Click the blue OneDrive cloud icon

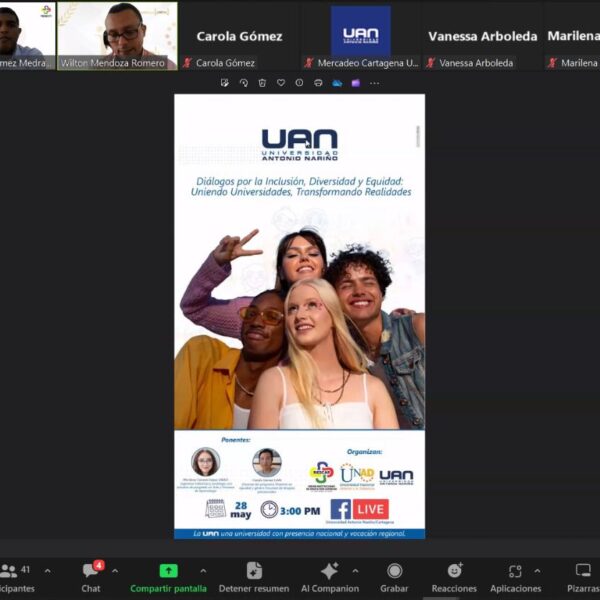pyautogui.click(x=337, y=83)
